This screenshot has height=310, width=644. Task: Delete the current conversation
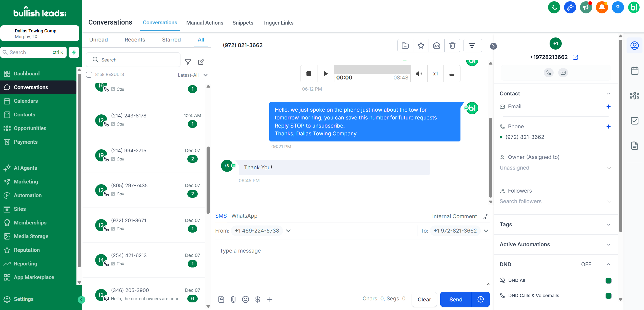pos(452,46)
